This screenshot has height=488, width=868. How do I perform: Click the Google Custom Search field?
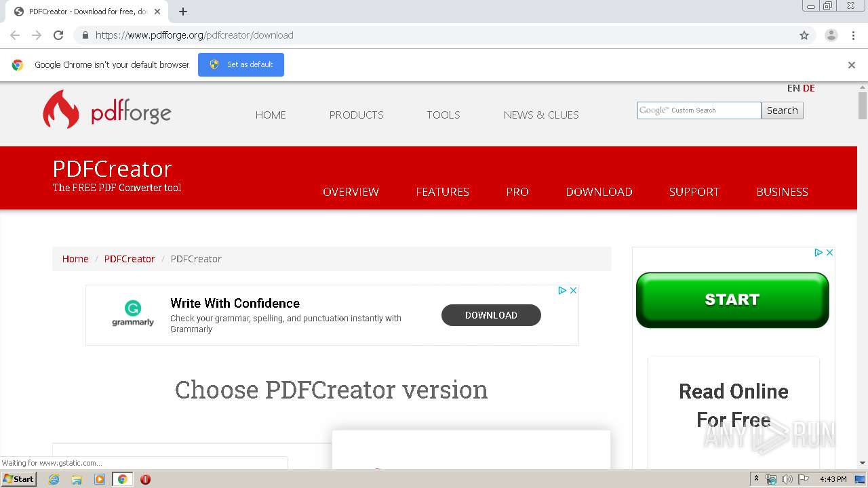pos(699,110)
